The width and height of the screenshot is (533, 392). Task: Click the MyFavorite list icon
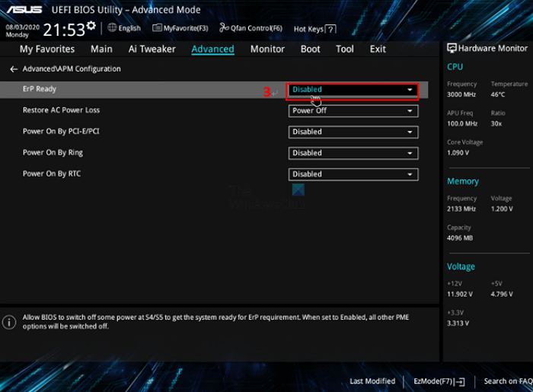click(157, 28)
